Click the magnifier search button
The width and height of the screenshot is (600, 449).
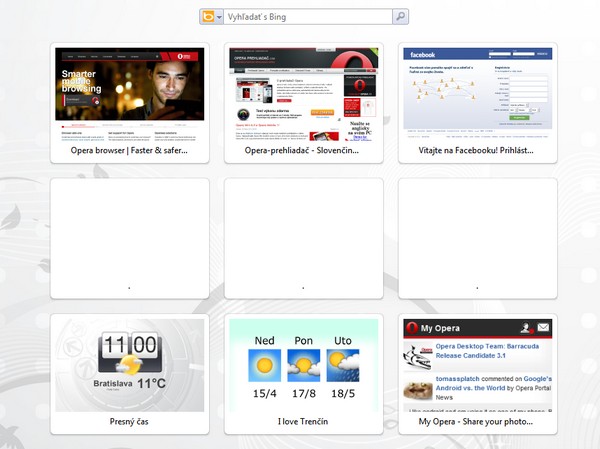(400, 17)
